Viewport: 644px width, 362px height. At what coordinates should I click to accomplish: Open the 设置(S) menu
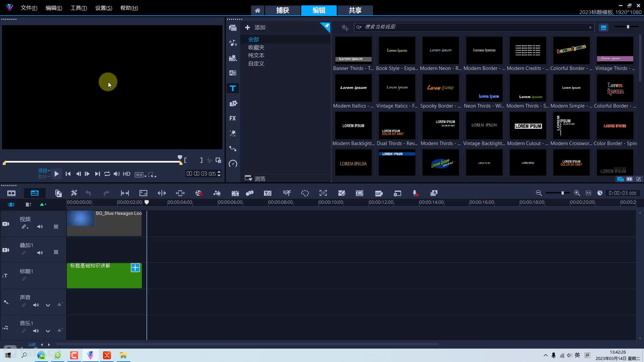(x=104, y=8)
